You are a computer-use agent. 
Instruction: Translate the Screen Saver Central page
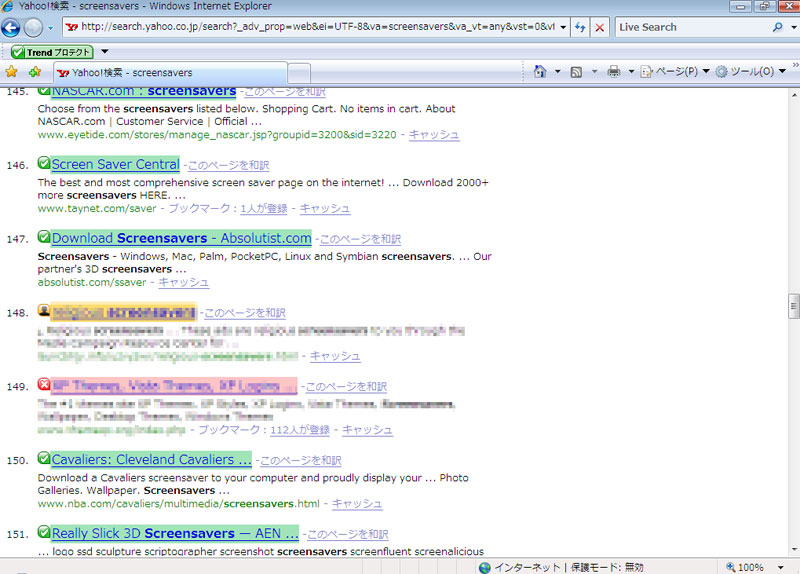click(x=229, y=165)
